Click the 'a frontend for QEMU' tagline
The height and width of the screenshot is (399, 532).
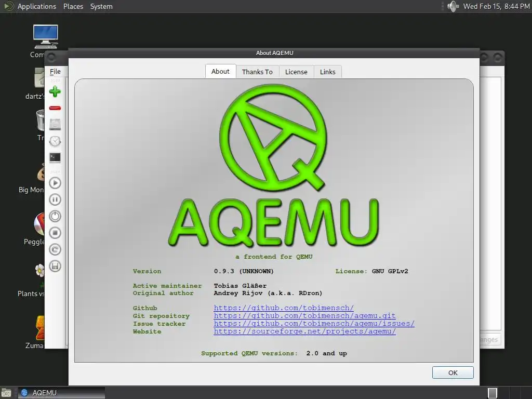coord(274,257)
